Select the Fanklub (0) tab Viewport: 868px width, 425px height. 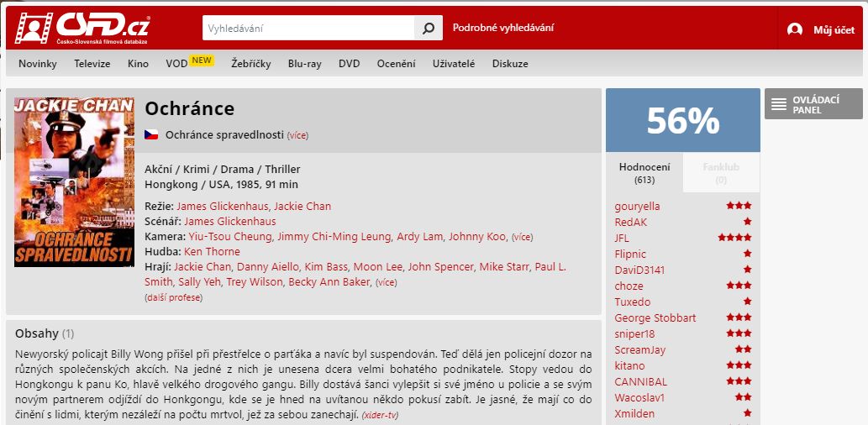[721, 173]
